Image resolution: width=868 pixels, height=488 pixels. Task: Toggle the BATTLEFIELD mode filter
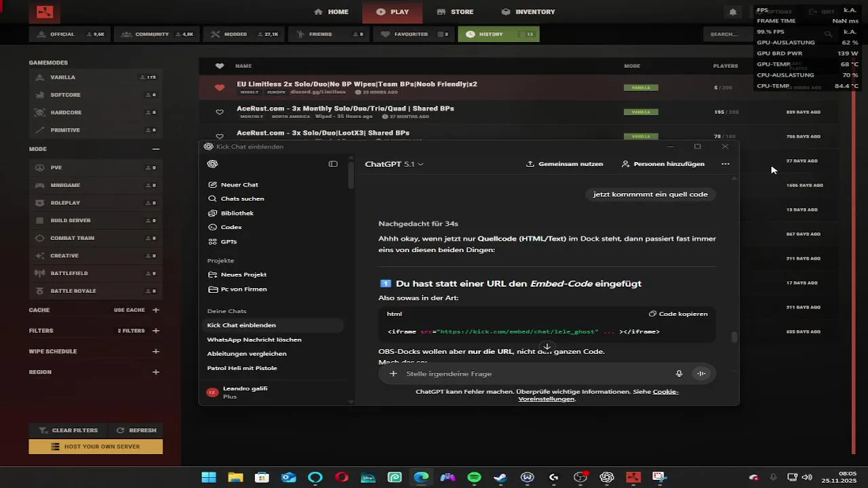click(x=96, y=273)
